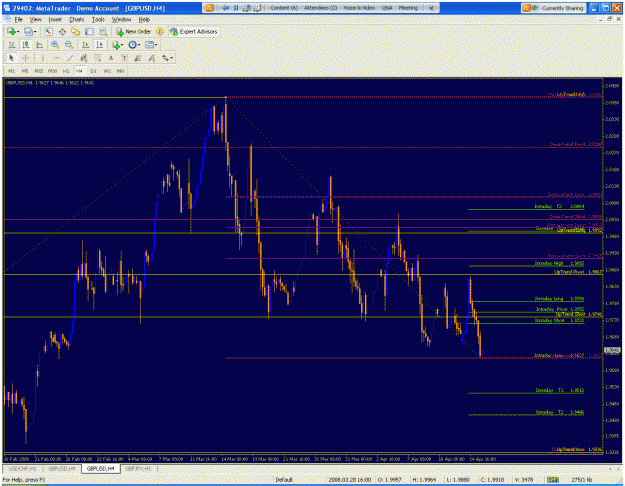This screenshot has height=486, width=625.
Task: Open the Meeting menu in sharing bar
Action: point(408,8)
